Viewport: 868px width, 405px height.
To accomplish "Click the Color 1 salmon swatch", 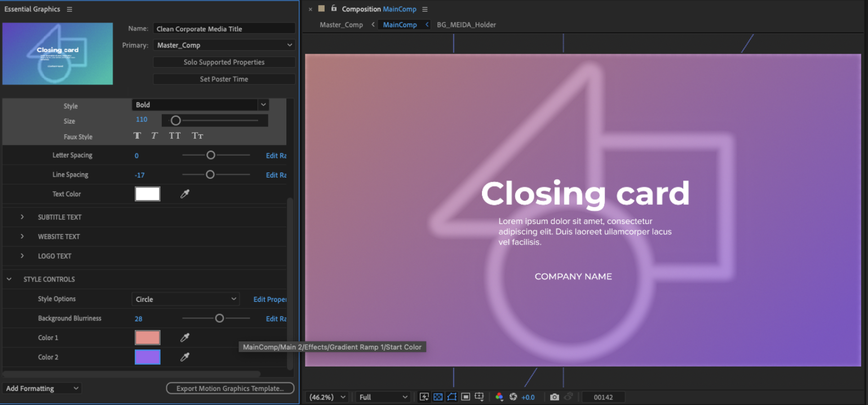I will click(148, 338).
